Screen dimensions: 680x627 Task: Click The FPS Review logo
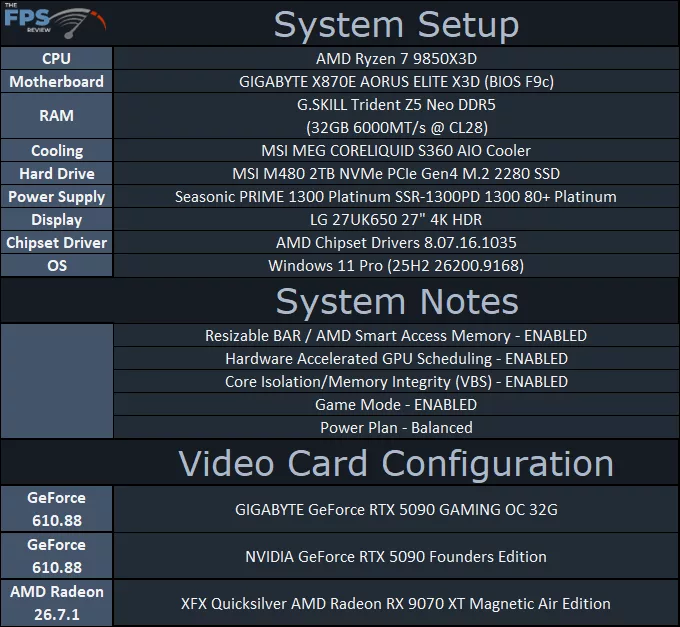pyautogui.click(x=55, y=21)
